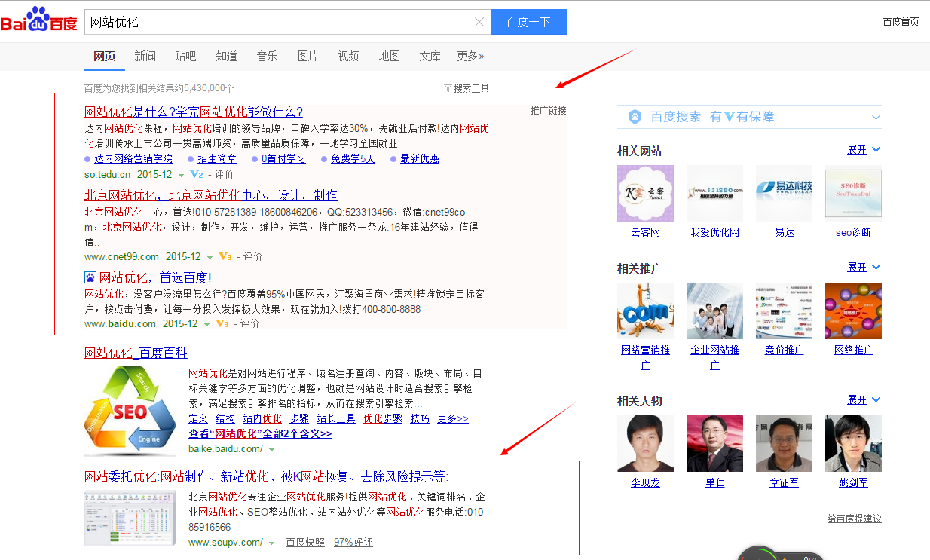The image size is (930, 560).
Task: Click the 站内优化 baike sublink
Action: coord(262,418)
